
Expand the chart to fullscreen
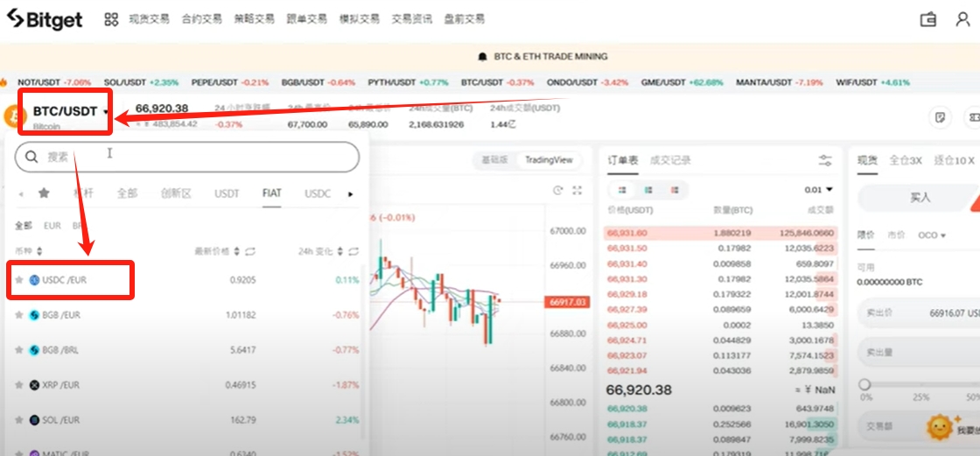[x=577, y=190]
